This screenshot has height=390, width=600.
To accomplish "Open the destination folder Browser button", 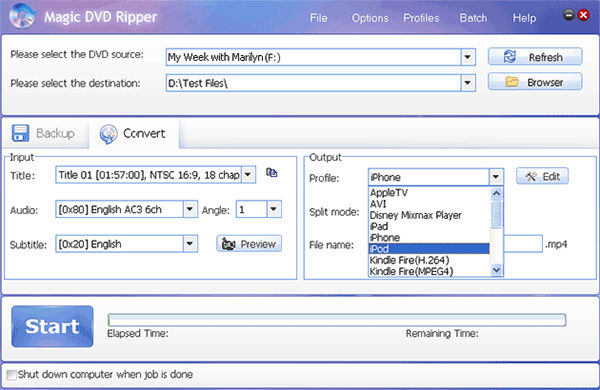I will [x=535, y=82].
